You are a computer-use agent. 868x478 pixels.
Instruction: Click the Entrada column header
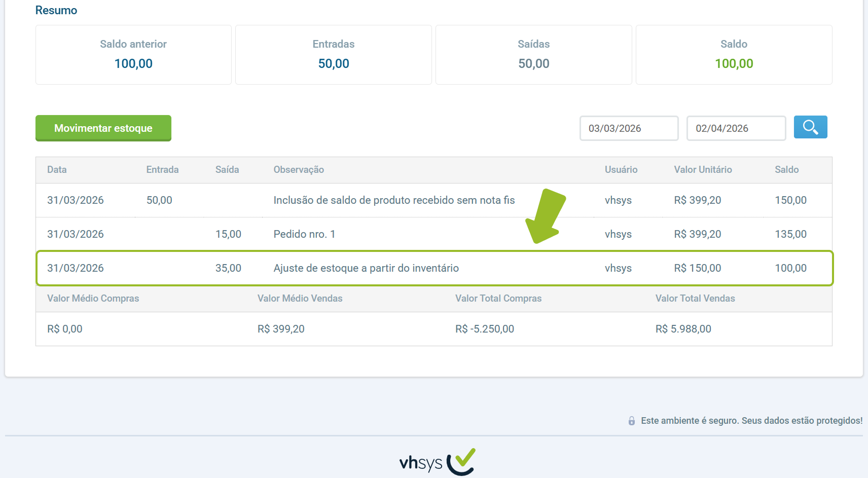(x=162, y=170)
